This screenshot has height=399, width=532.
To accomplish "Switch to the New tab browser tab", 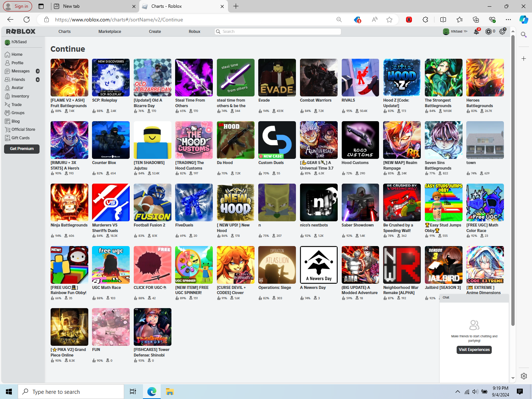I will pos(94,6).
